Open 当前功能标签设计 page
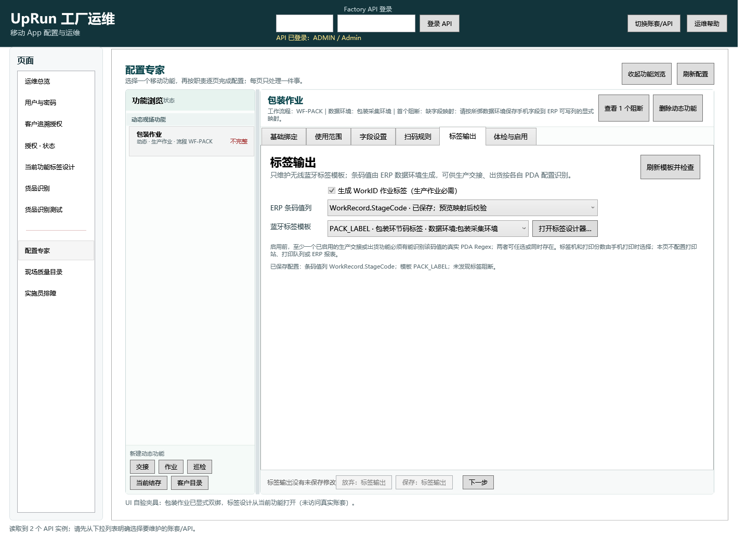746x560 pixels. (x=56, y=167)
